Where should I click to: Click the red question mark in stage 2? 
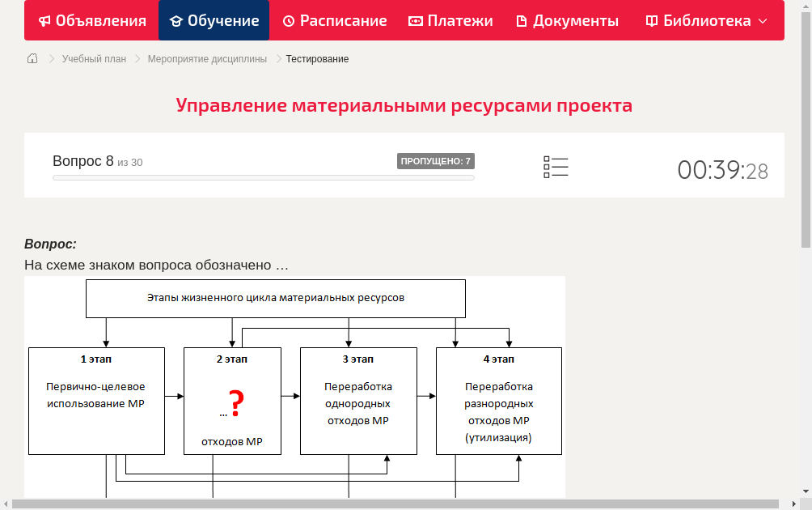(x=237, y=400)
